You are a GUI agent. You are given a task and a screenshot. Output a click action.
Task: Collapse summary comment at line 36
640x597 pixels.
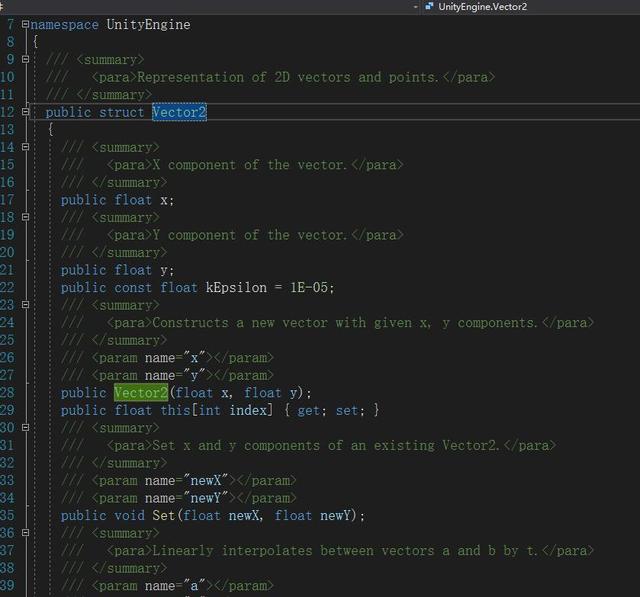pyautogui.click(x=25, y=533)
